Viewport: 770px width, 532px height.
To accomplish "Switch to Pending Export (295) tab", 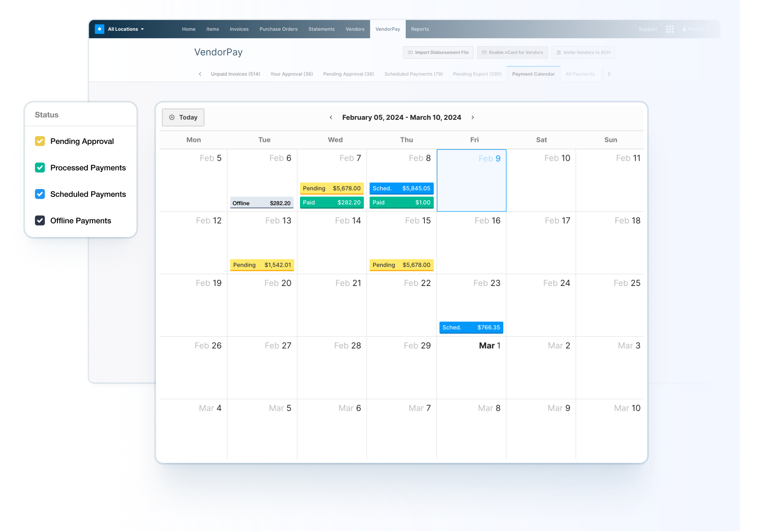I will click(x=477, y=74).
